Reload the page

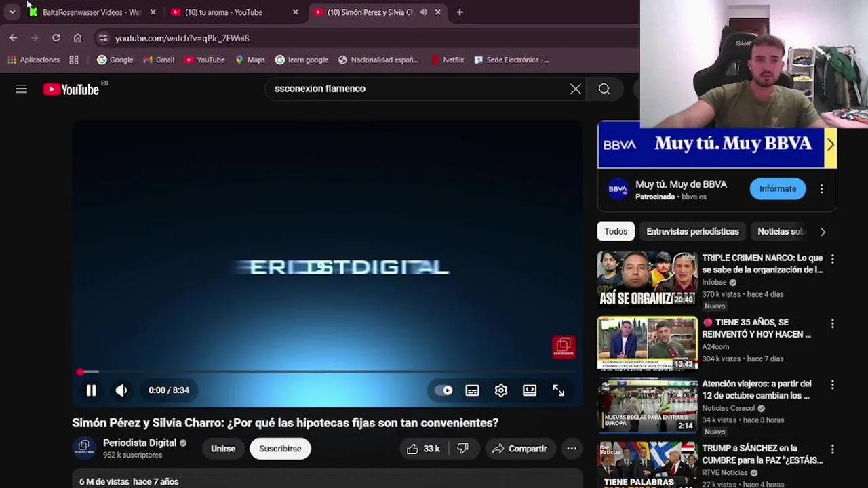[56, 38]
